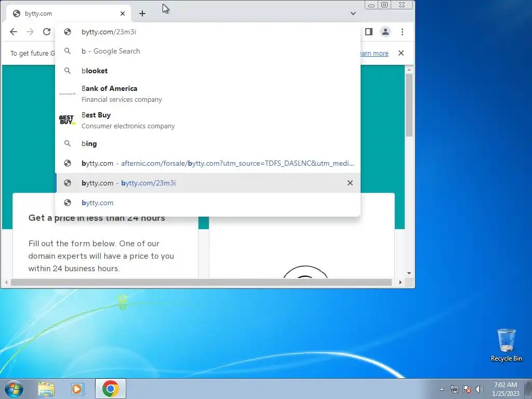The height and width of the screenshot is (399, 532).
Task: Open the Chrome profile avatar menu
Action: [385, 32]
